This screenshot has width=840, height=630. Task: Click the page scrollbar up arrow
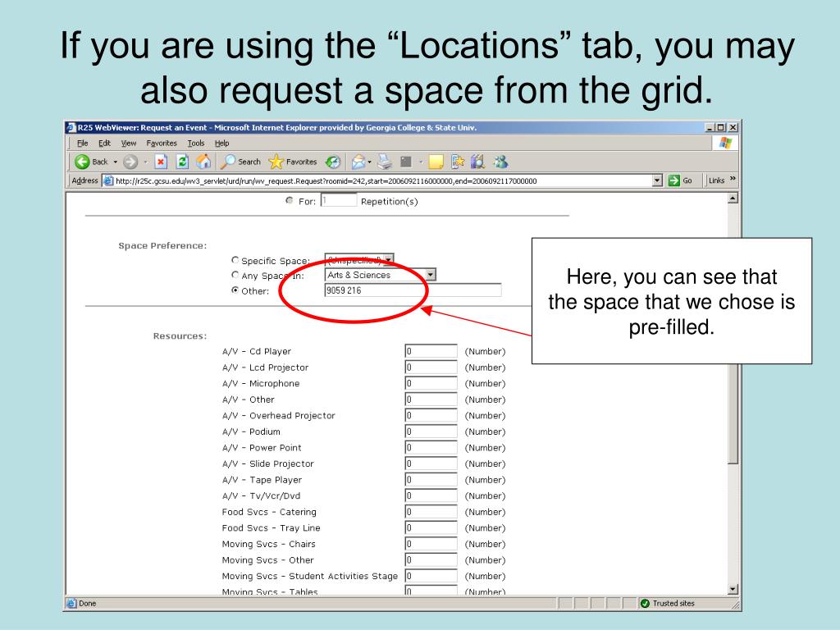(x=733, y=199)
